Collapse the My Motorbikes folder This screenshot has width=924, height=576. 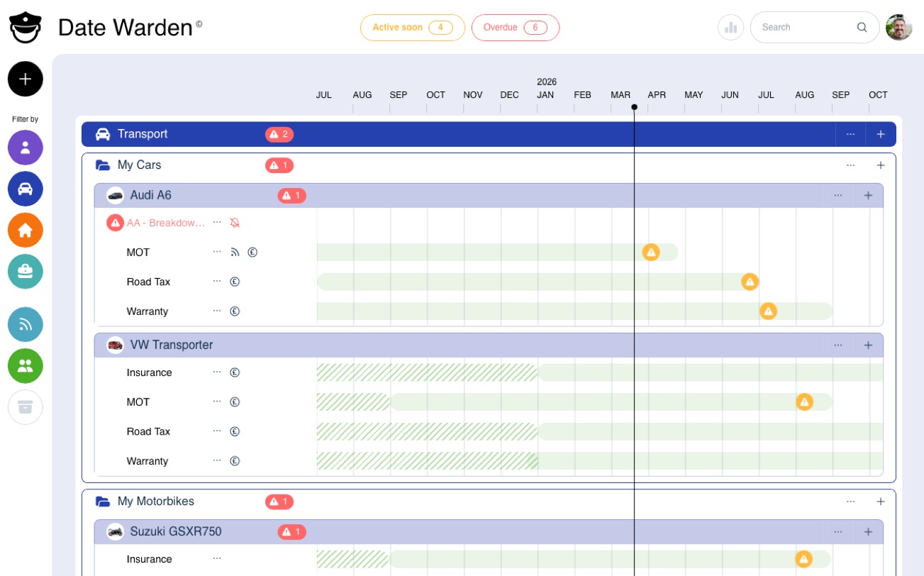103,502
